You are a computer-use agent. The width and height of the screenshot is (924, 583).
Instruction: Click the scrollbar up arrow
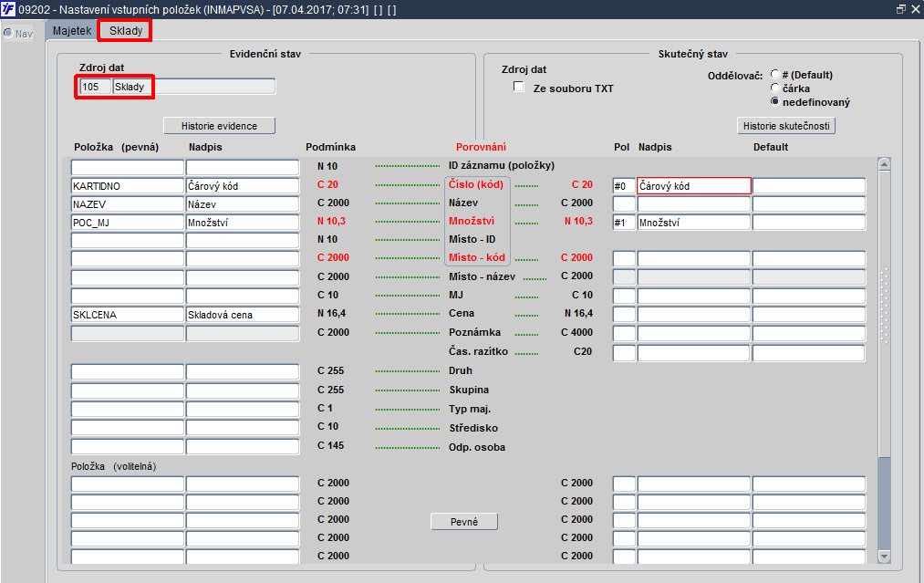tap(884, 164)
